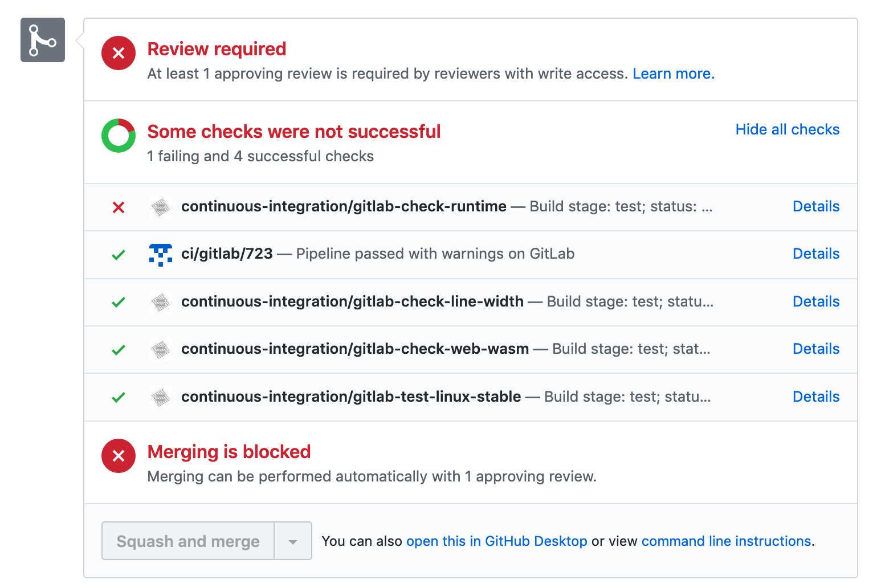Click the green checkmark beside ci/gitlab/723
Image resolution: width=873 pixels, height=588 pixels.
[x=119, y=255]
